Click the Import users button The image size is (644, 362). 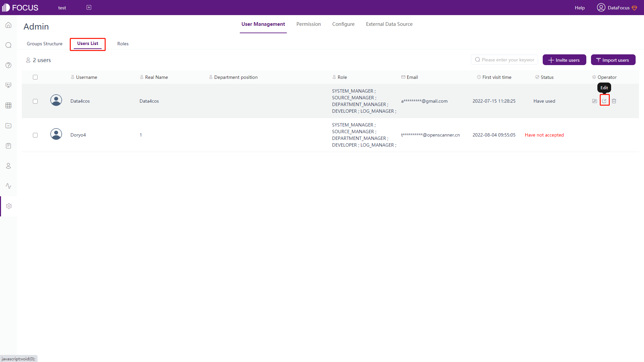613,60
